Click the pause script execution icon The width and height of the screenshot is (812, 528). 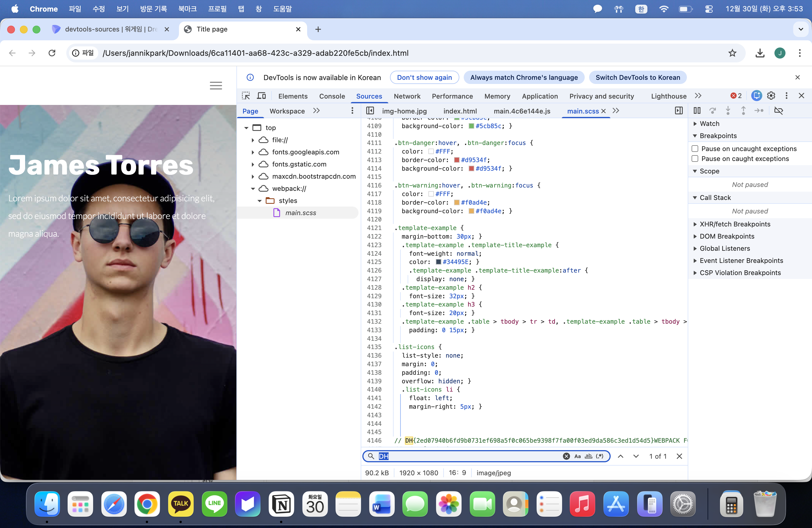coord(697,110)
